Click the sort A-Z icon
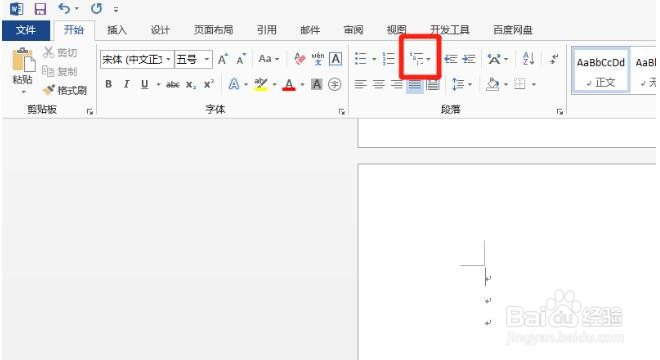Image resolution: width=660 pixels, height=360 pixels. point(528,59)
